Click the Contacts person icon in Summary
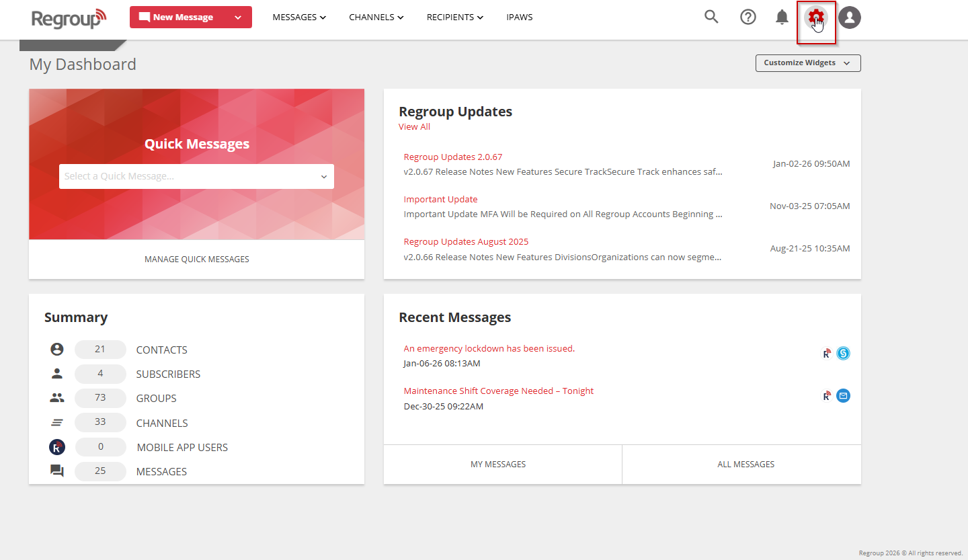 [57, 350]
